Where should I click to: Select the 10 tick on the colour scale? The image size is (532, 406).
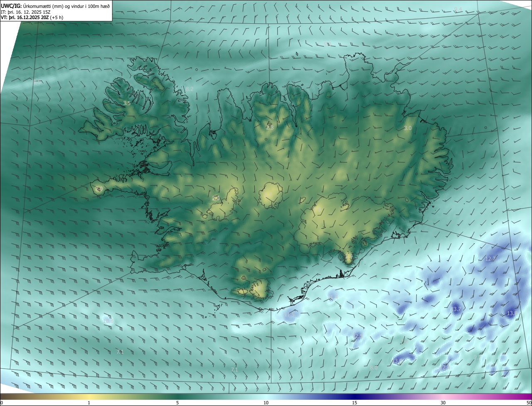point(266,403)
